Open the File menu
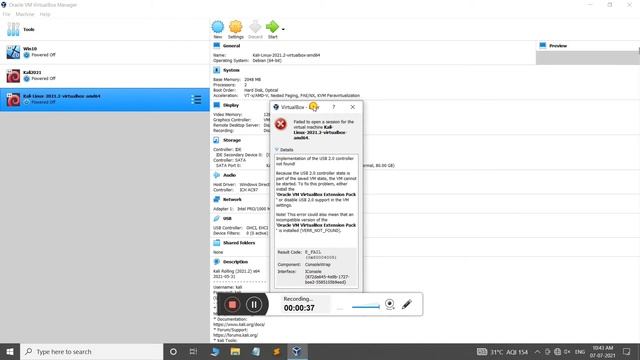The image size is (640, 360). click(6, 14)
